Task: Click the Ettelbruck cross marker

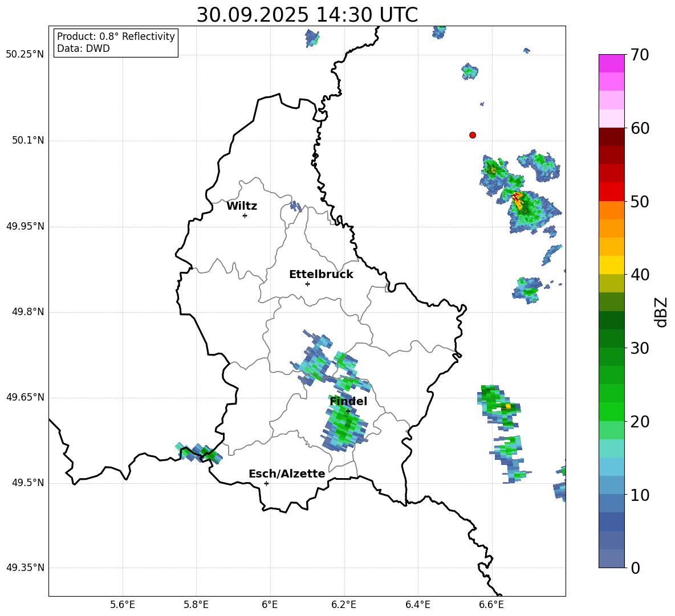Action: click(x=307, y=284)
